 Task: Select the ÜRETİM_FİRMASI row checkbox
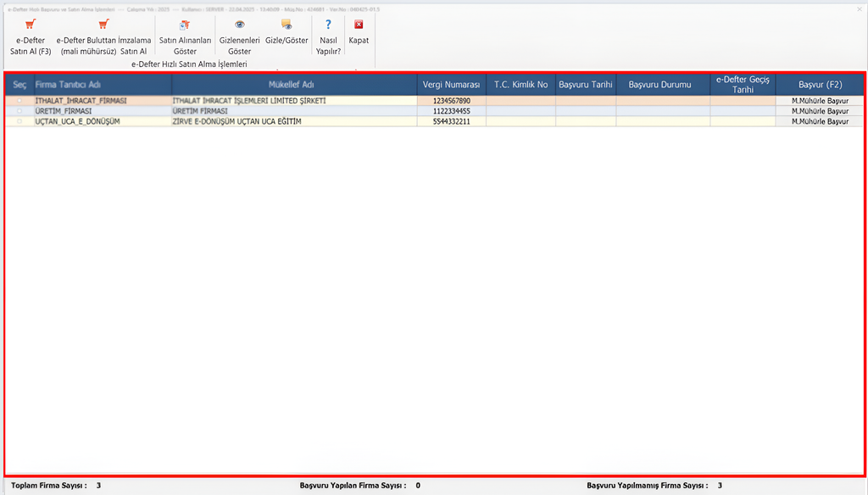tap(19, 111)
